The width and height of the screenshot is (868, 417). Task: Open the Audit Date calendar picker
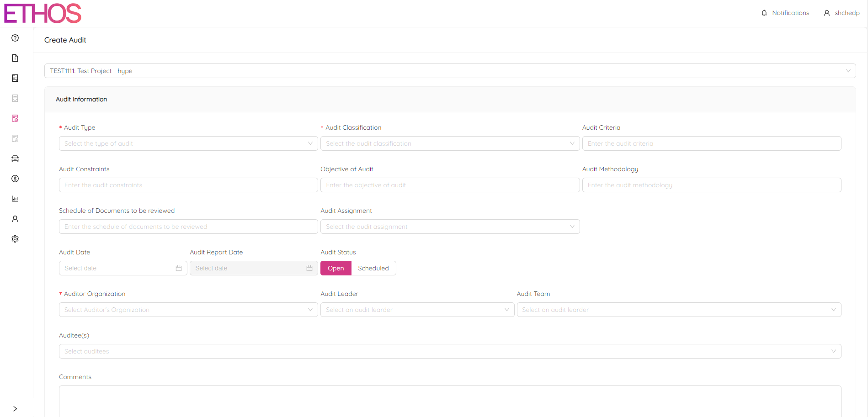point(178,268)
